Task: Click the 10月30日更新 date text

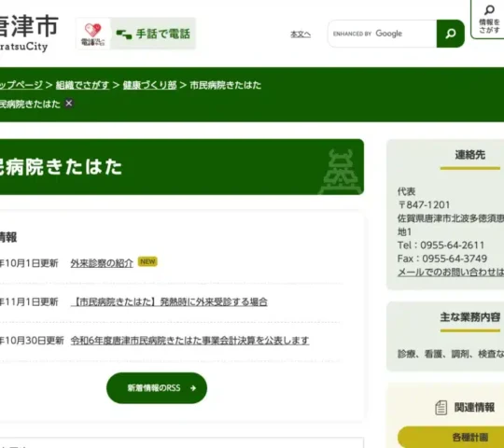Action: [x=32, y=340]
